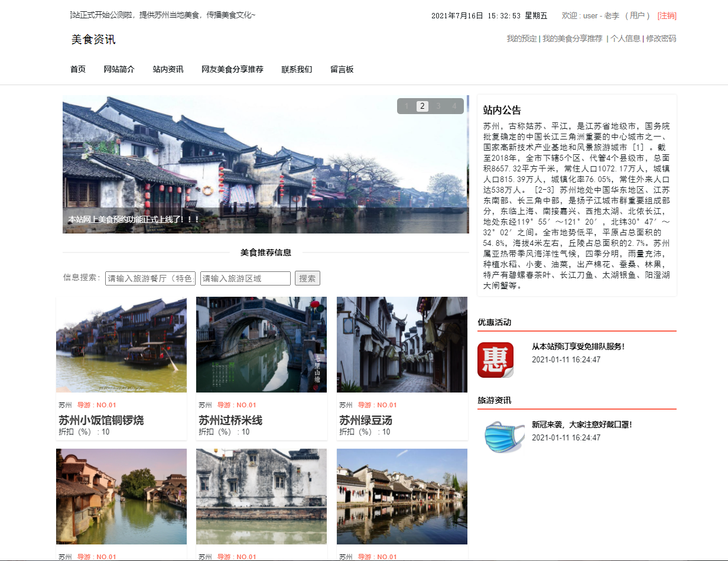The width and height of the screenshot is (728, 561).
Task: Click the 搜索 search button
Action: [x=307, y=278]
